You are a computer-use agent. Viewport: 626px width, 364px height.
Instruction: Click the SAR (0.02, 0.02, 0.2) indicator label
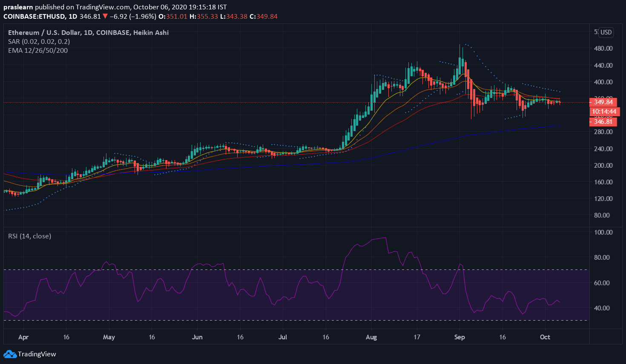pyautogui.click(x=39, y=41)
